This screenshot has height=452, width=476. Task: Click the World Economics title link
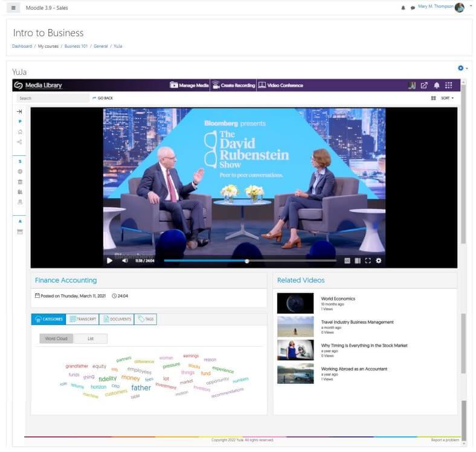(x=338, y=299)
